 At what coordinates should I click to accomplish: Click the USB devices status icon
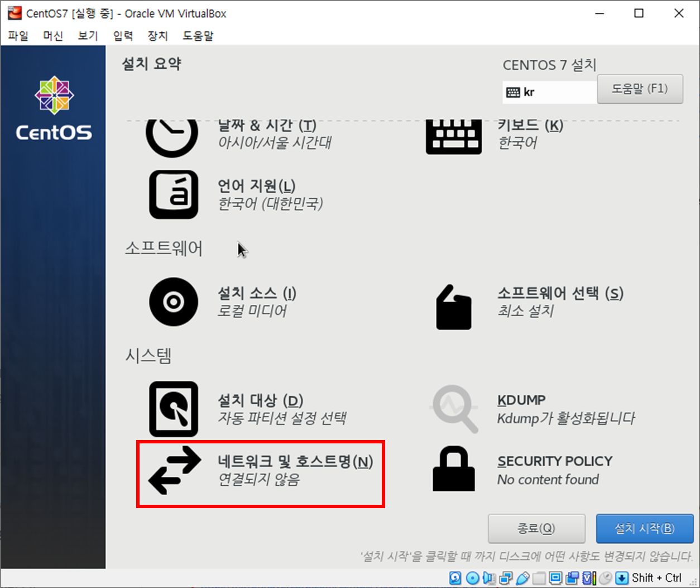click(522, 578)
